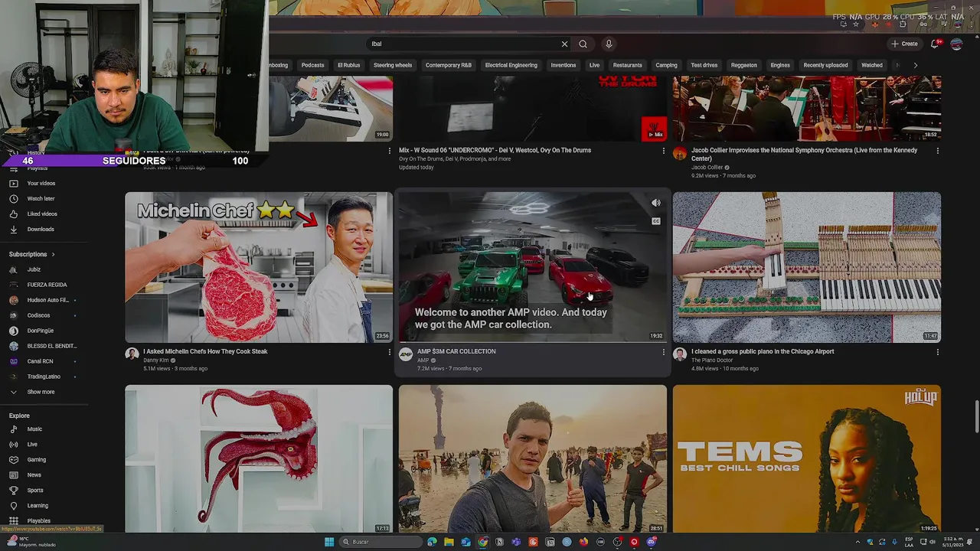Choose the Restaurants chip
980x551 pixels.
pyautogui.click(x=627, y=65)
